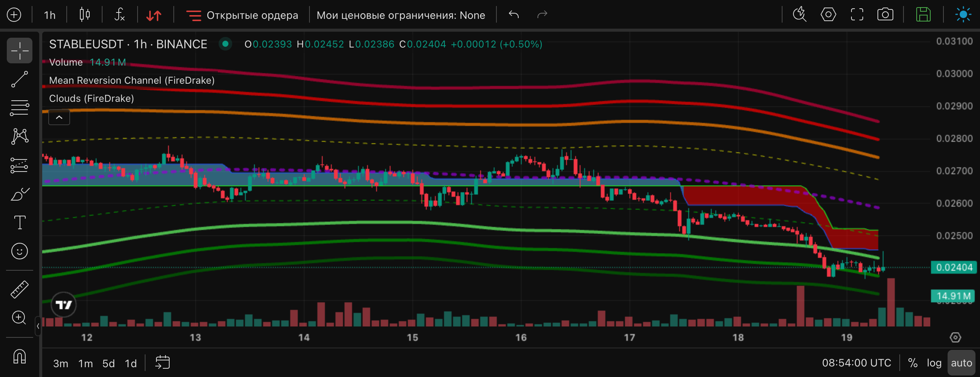
Task: Select the XABCD pattern tool
Action: [19, 136]
